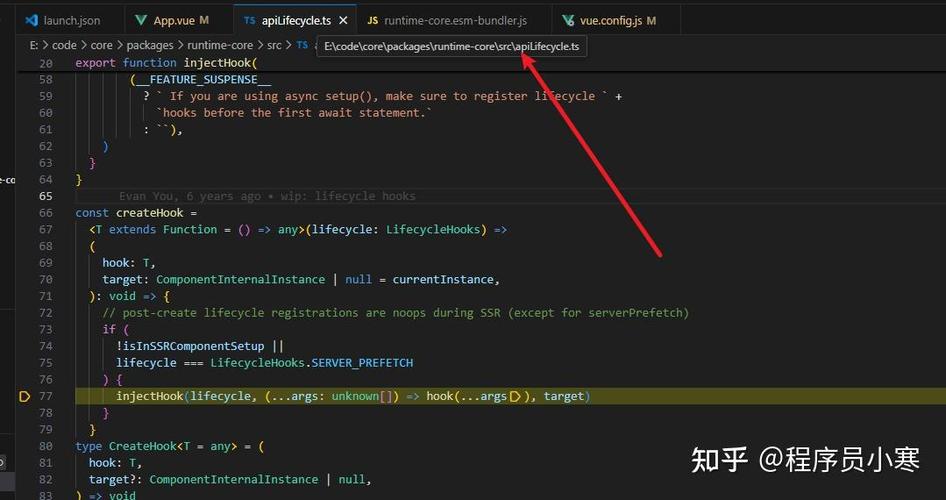The height and width of the screenshot is (500, 946).
Task: Click 'CreateHook' type name on line 80
Action: 142,446
